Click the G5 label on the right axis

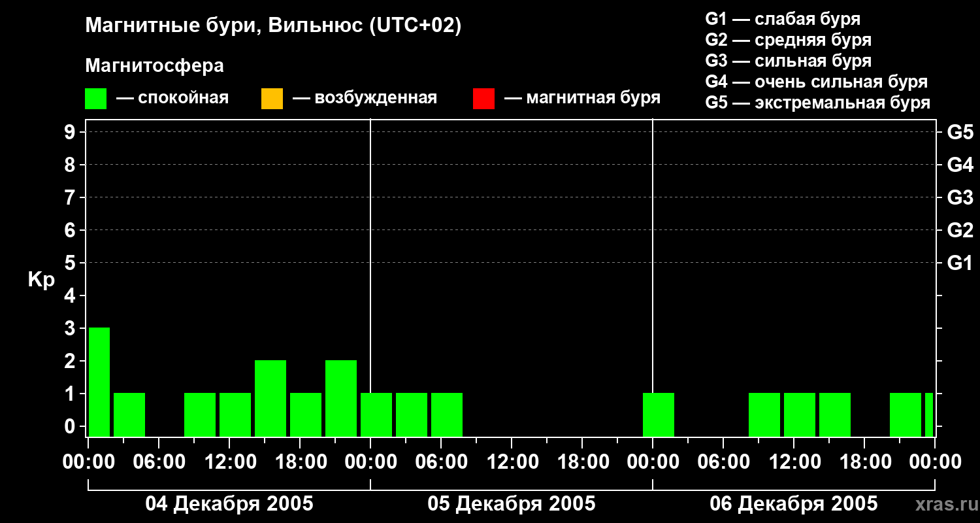coord(960,132)
